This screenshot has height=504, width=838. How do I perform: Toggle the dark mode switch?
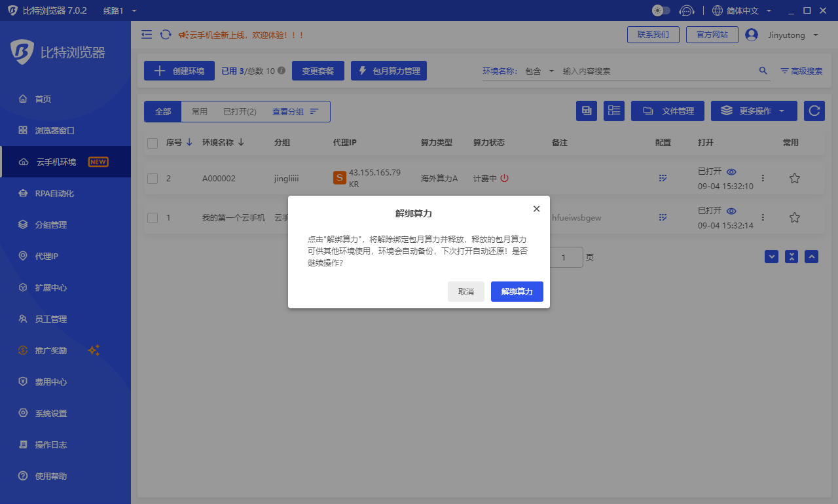click(661, 10)
